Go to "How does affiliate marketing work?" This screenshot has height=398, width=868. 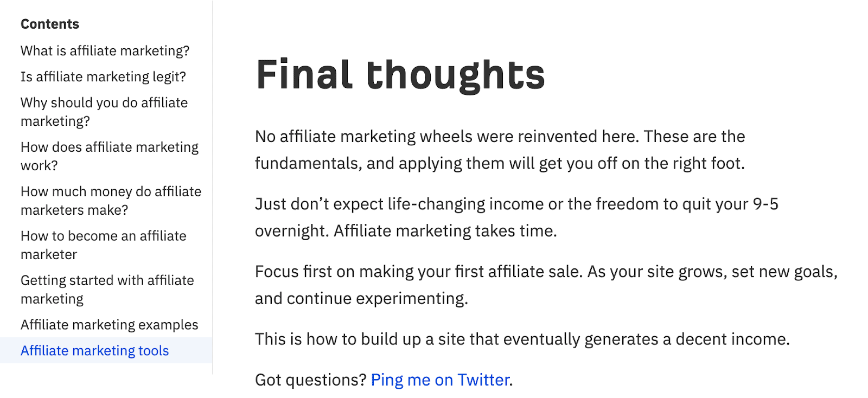click(109, 156)
